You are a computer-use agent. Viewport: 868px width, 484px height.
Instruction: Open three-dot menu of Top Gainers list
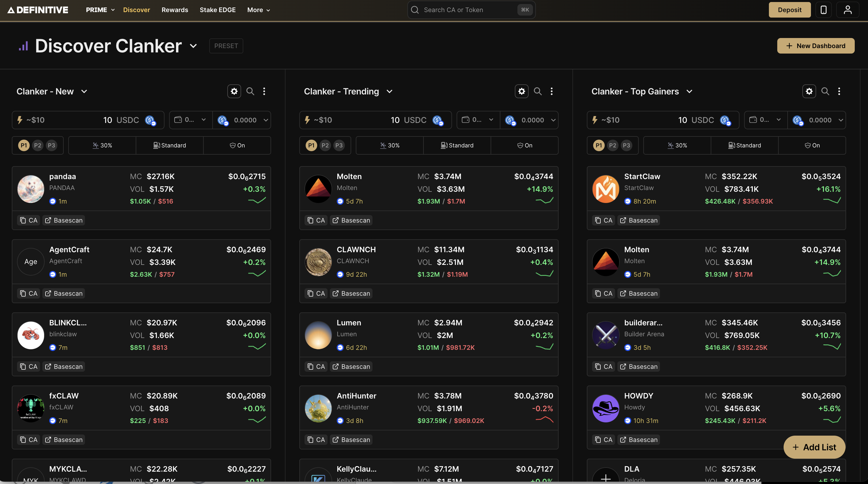(839, 91)
